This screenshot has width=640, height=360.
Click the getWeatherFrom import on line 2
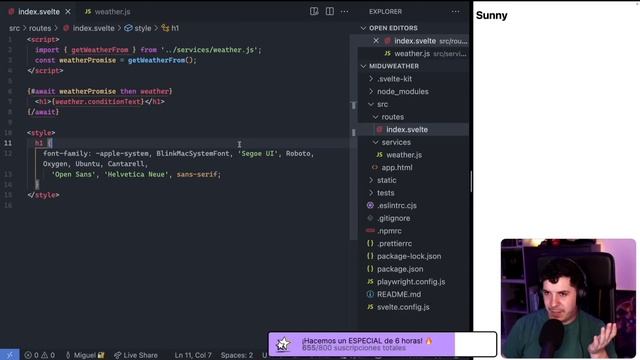(x=100, y=50)
